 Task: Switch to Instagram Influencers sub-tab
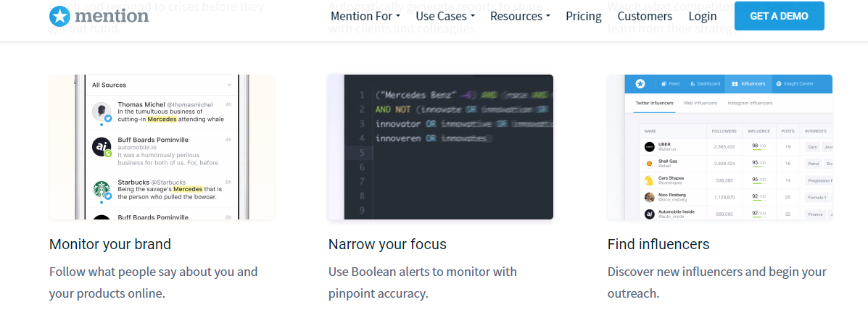[750, 104]
